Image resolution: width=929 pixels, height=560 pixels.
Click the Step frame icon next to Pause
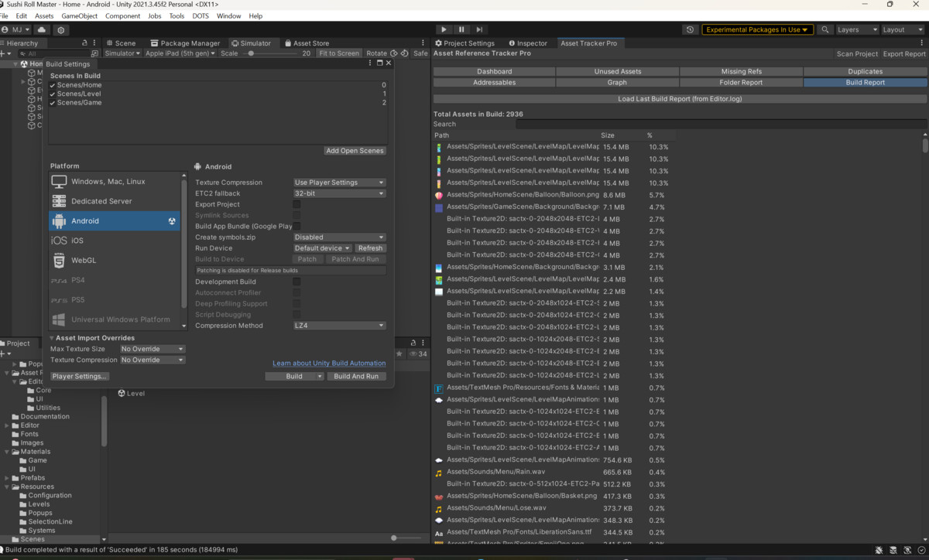coord(481,29)
